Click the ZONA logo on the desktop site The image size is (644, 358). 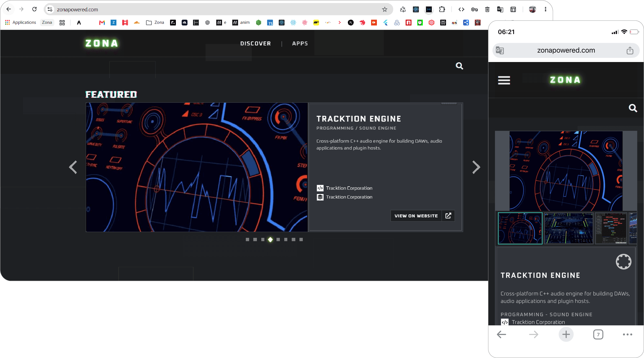pos(101,43)
